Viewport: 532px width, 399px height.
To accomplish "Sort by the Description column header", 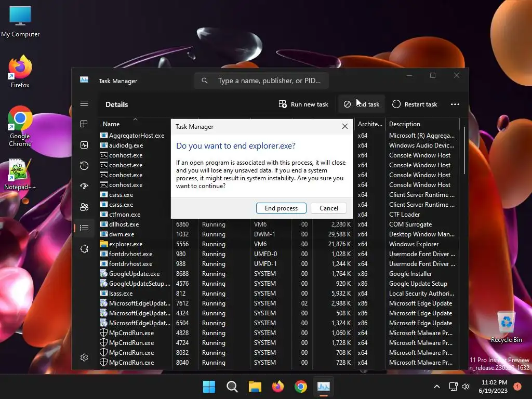I will [x=422, y=124].
